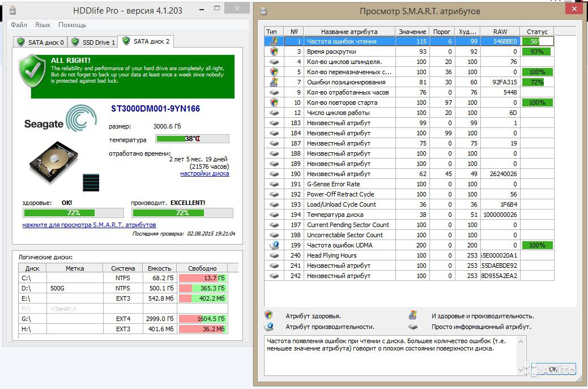Click the disk icon of G-Sense Error Rate row
Image resolution: width=588 pixels, height=389 pixels.
[274, 184]
